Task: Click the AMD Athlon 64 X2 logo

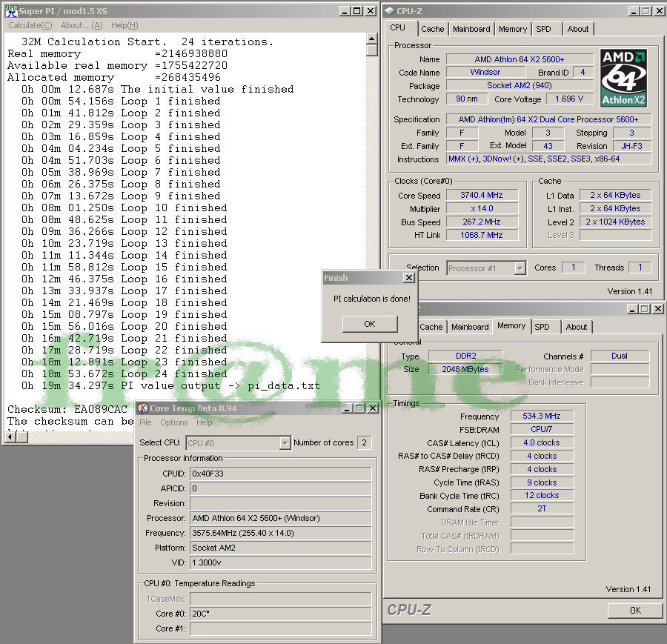Action: (623, 78)
